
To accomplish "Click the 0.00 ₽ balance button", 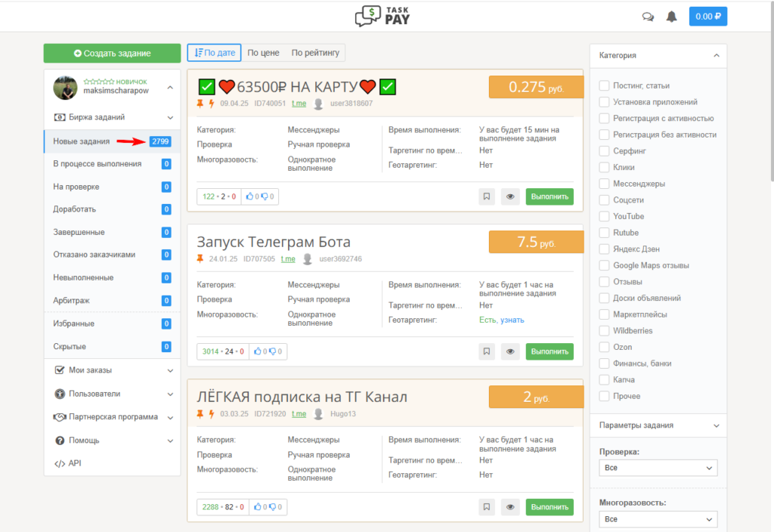I will [x=707, y=17].
